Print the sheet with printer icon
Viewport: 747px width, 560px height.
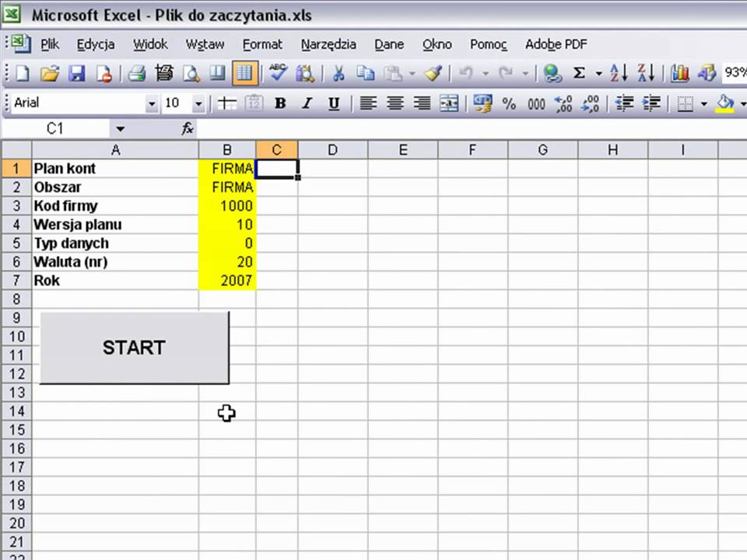[x=137, y=73]
